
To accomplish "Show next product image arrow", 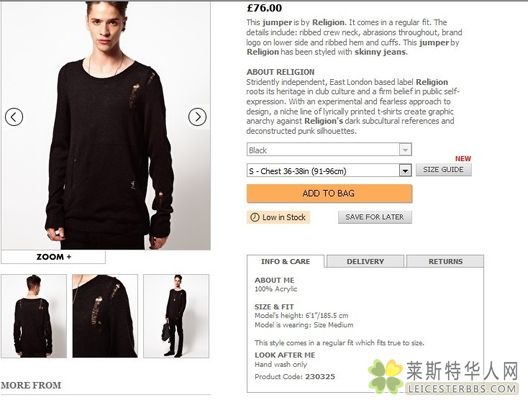I will pyautogui.click(x=197, y=117).
